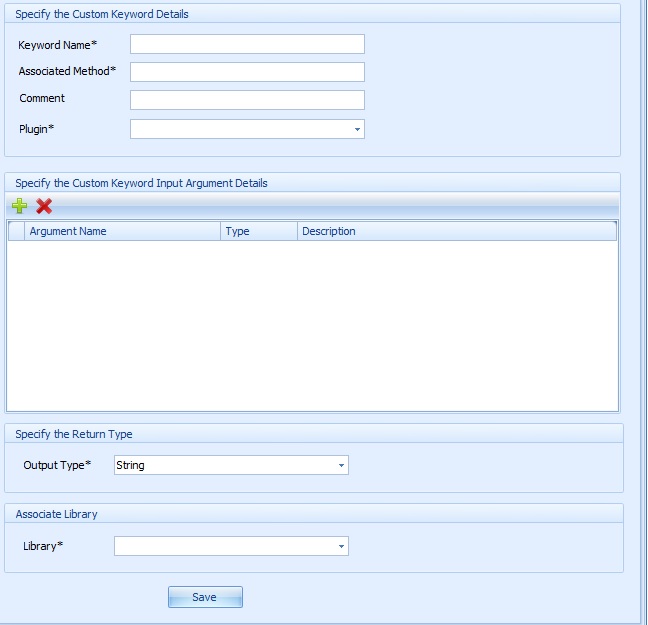
Task: Click the green plus add argument icon
Action: coord(19,205)
